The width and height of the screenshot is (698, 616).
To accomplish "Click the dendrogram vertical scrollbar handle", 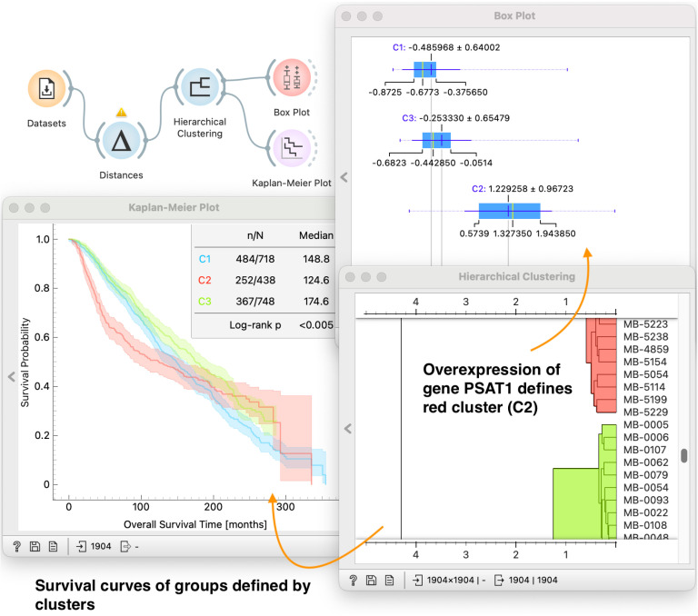I will coord(684,455).
